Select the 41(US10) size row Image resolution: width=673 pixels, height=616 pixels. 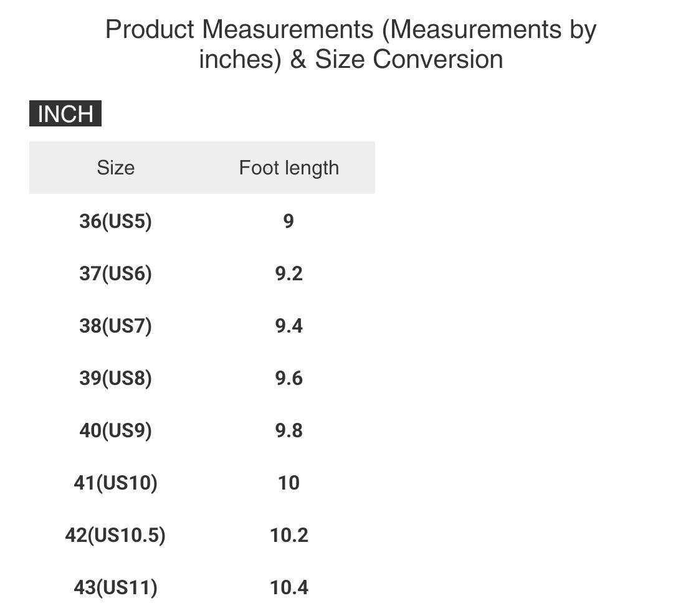point(115,483)
